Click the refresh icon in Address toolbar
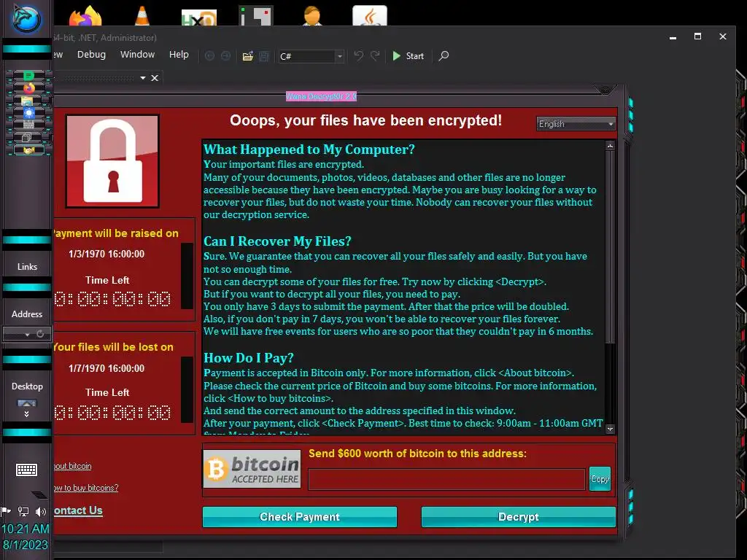 [40, 334]
